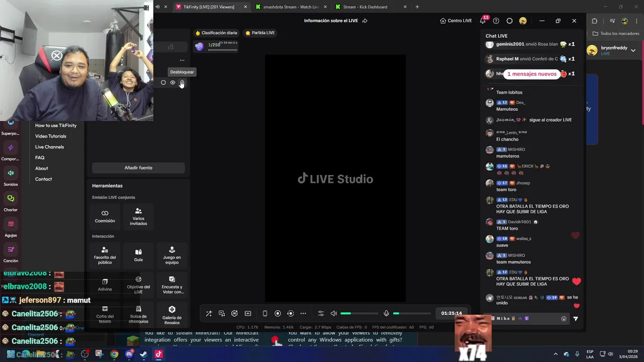
Task: Click the Desbloquear lock icon
Action: click(182, 82)
